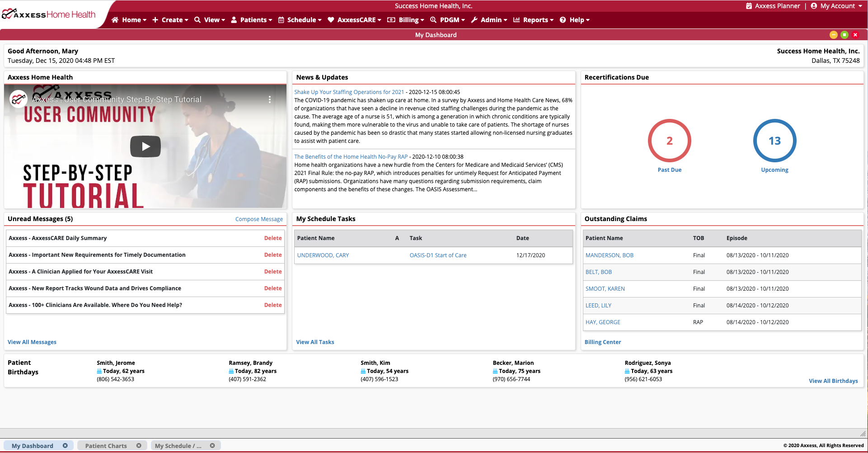The height and width of the screenshot is (453, 868).
Task: Switch to the My Schedule tab
Action: click(x=178, y=446)
